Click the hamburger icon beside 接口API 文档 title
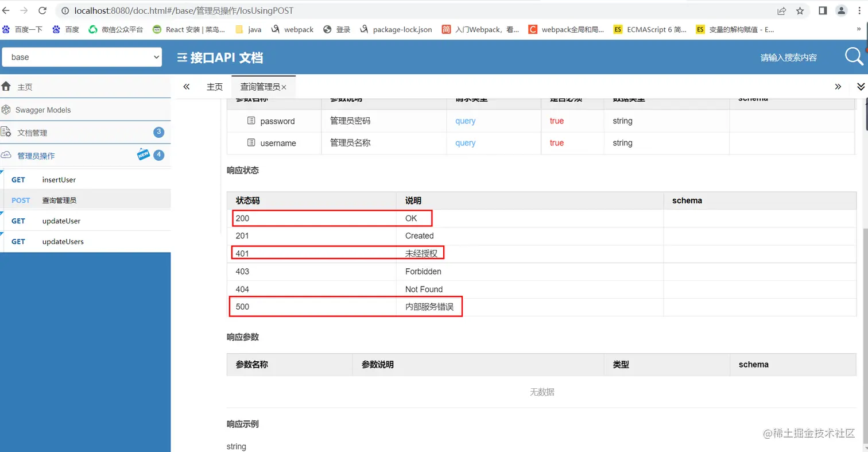Viewport: 868px width, 452px height. (183, 56)
